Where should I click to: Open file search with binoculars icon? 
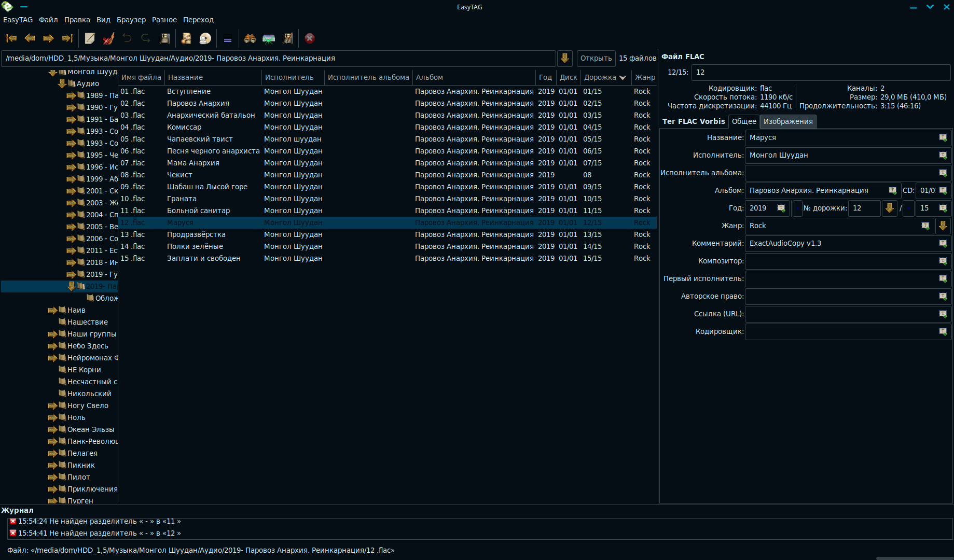point(250,38)
